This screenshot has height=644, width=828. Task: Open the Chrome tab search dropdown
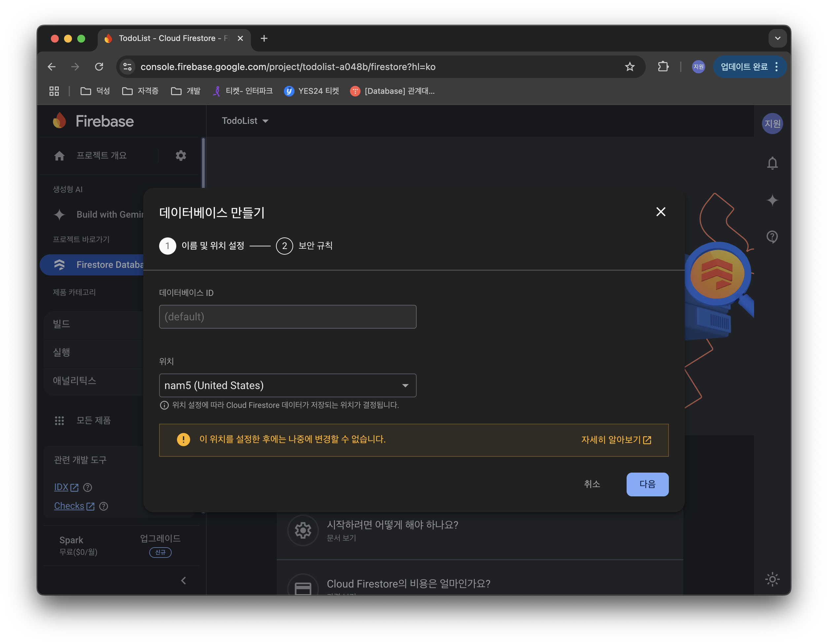tap(777, 38)
